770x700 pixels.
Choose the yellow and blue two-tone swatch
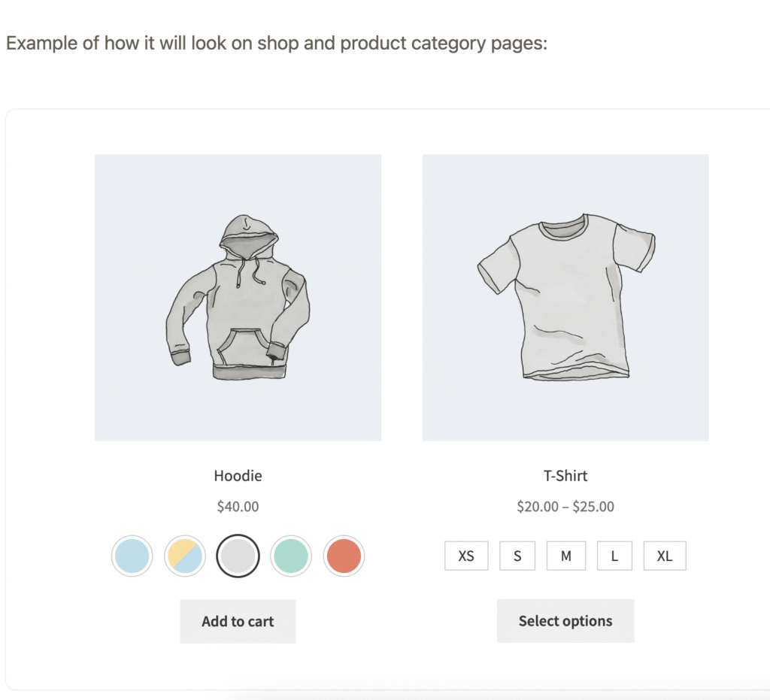coord(185,556)
